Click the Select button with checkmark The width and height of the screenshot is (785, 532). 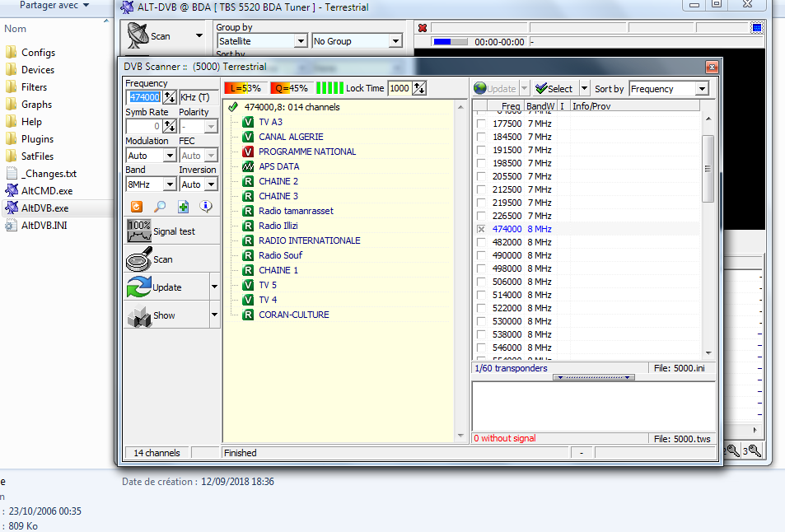tap(554, 89)
